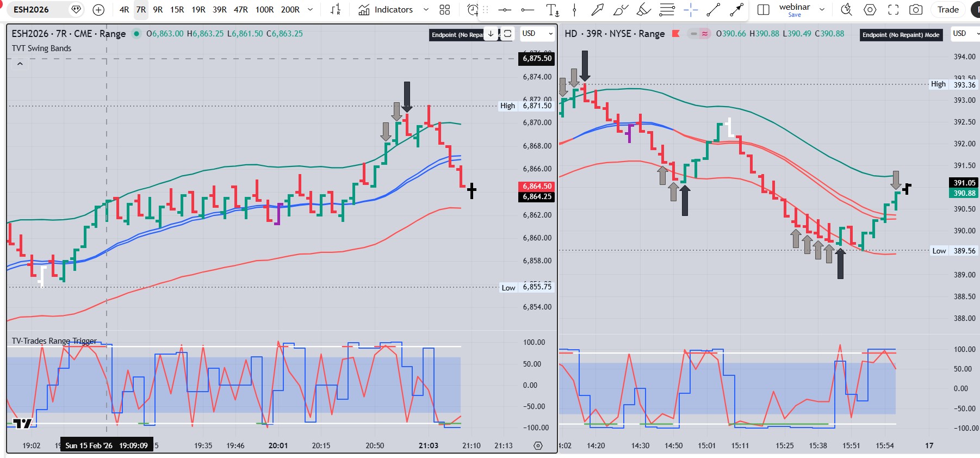
Task: Collapse the TVT Swing Bands legend
Action: tap(20, 64)
